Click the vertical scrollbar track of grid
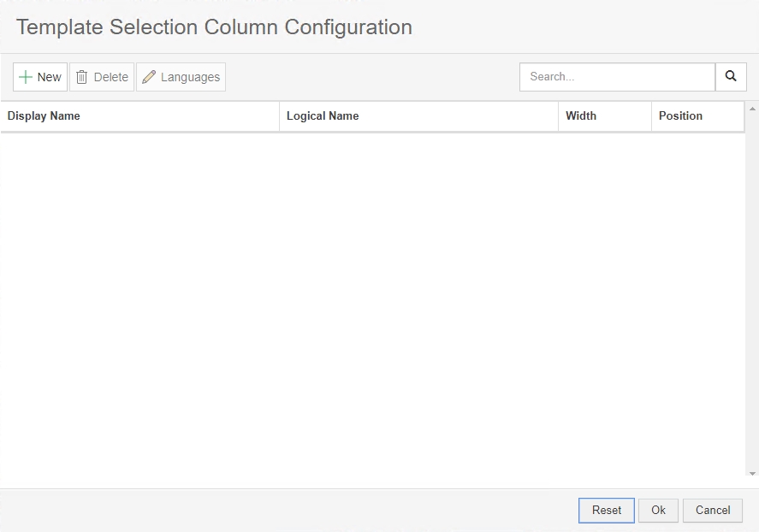This screenshot has width=759, height=532. click(x=752, y=291)
